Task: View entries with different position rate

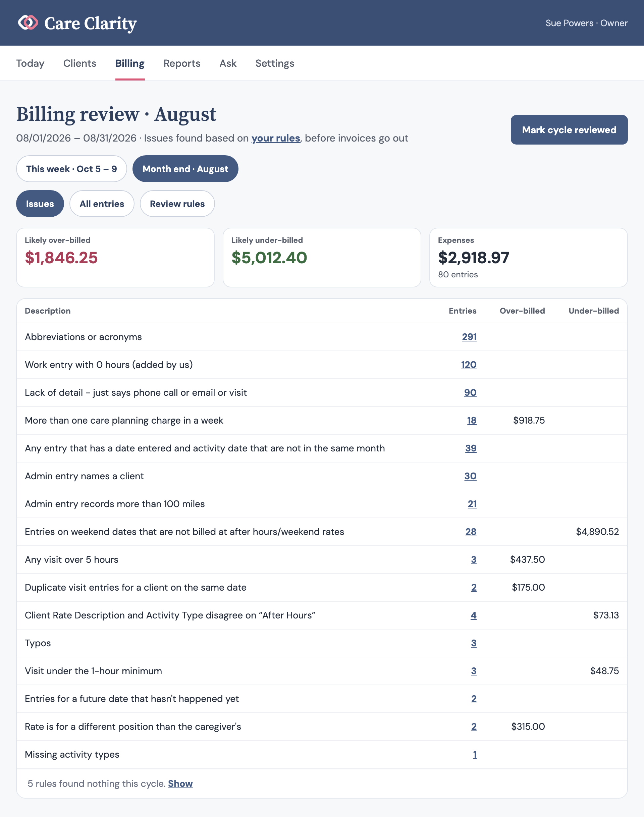Action: pos(474,727)
